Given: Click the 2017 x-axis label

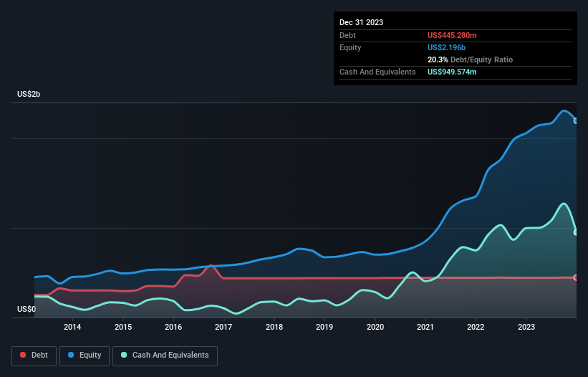Looking at the screenshot, I should [223, 327].
